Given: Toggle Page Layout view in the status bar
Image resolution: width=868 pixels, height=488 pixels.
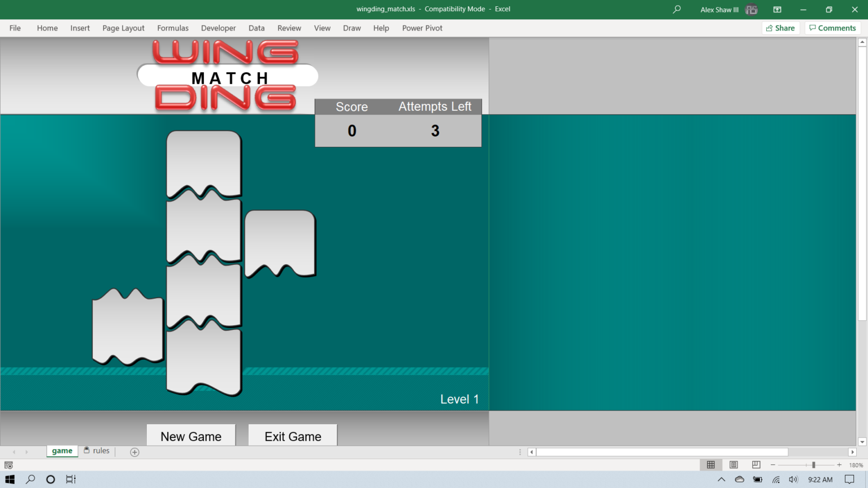Looking at the screenshot, I should (x=733, y=464).
